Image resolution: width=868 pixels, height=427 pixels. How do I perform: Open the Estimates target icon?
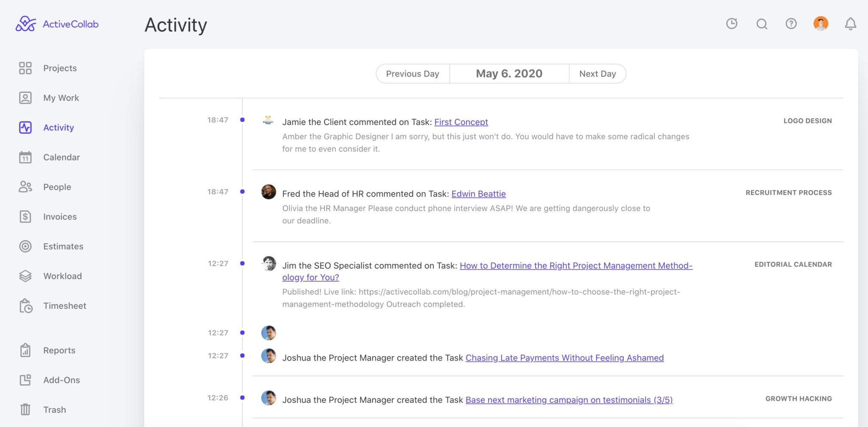(26, 246)
